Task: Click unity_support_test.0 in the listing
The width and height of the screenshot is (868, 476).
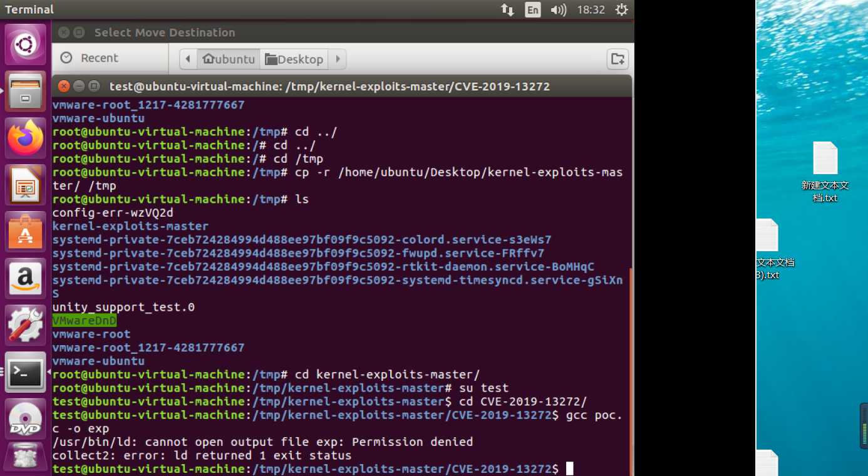Action: (123, 307)
